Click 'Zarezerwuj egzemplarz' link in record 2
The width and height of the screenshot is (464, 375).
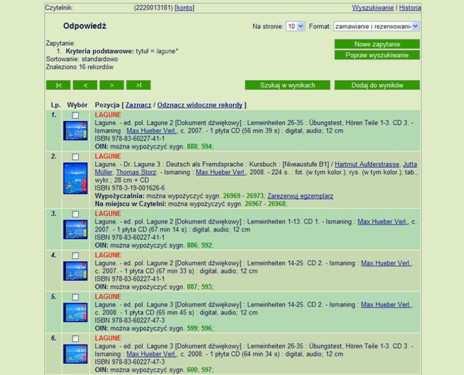(x=300, y=196)
